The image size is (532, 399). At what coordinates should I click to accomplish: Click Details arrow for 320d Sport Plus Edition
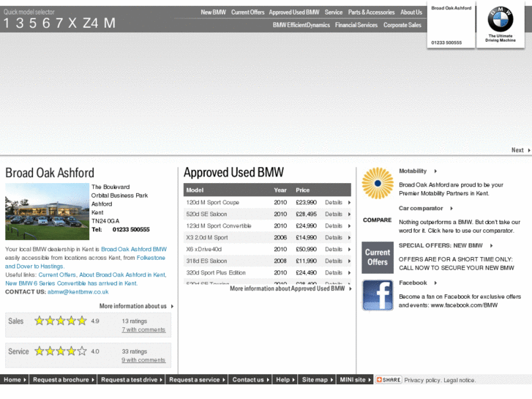tap(349, 272)
